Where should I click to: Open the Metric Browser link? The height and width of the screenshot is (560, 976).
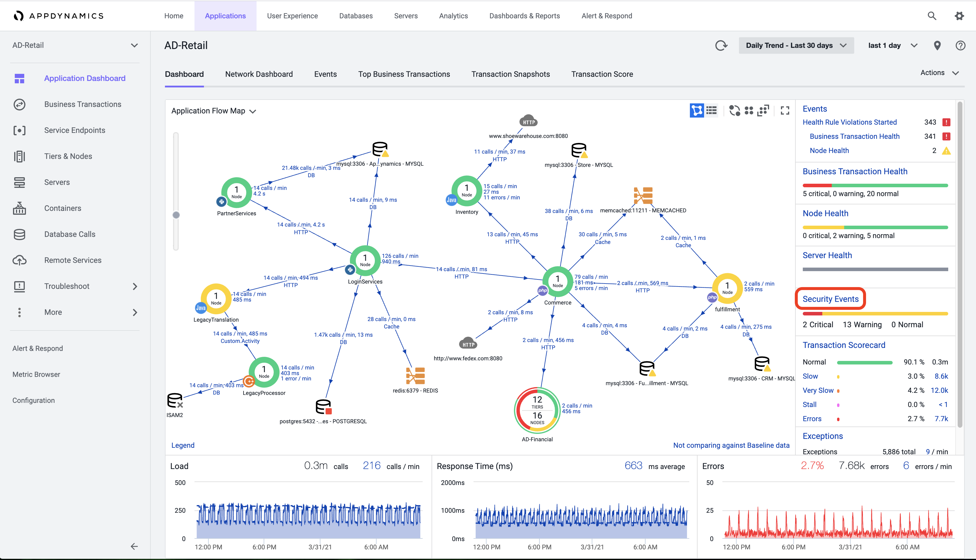point(36,374)
